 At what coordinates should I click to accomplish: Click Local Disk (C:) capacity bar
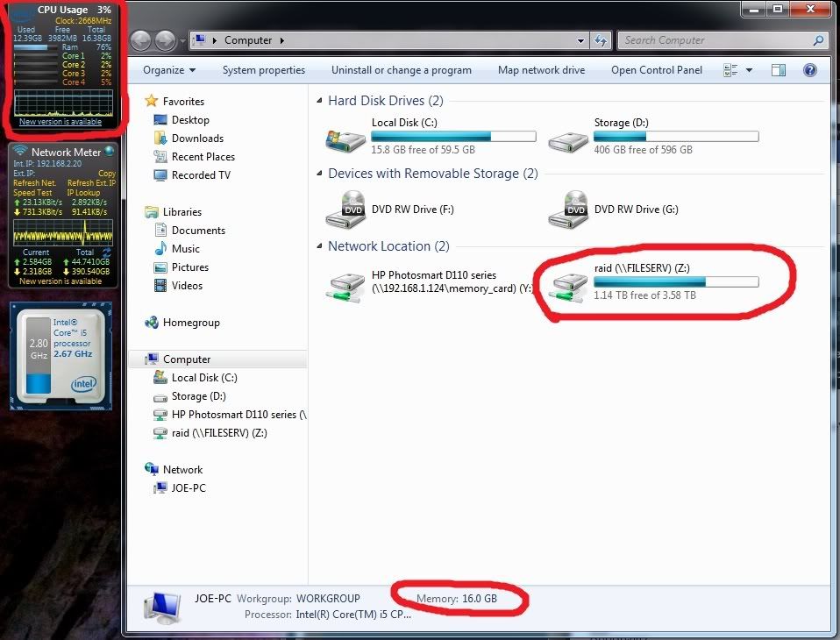pyautogui.click(x=453, y=137)
